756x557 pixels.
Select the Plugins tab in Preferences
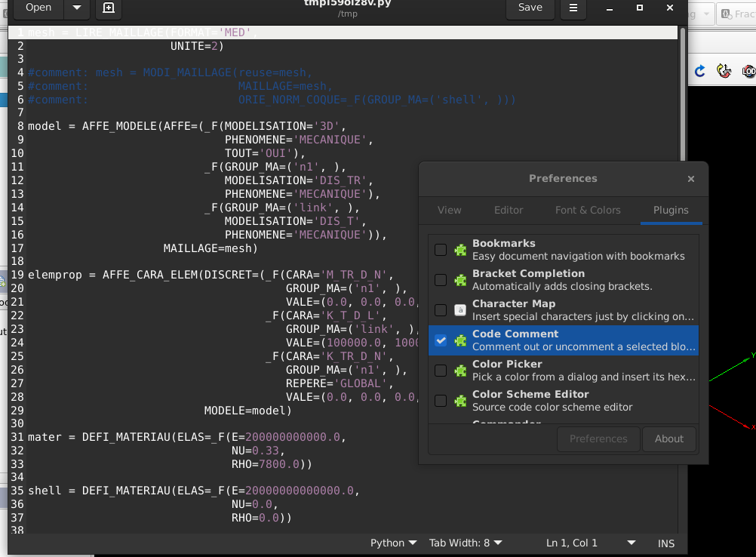pos(671,211)
